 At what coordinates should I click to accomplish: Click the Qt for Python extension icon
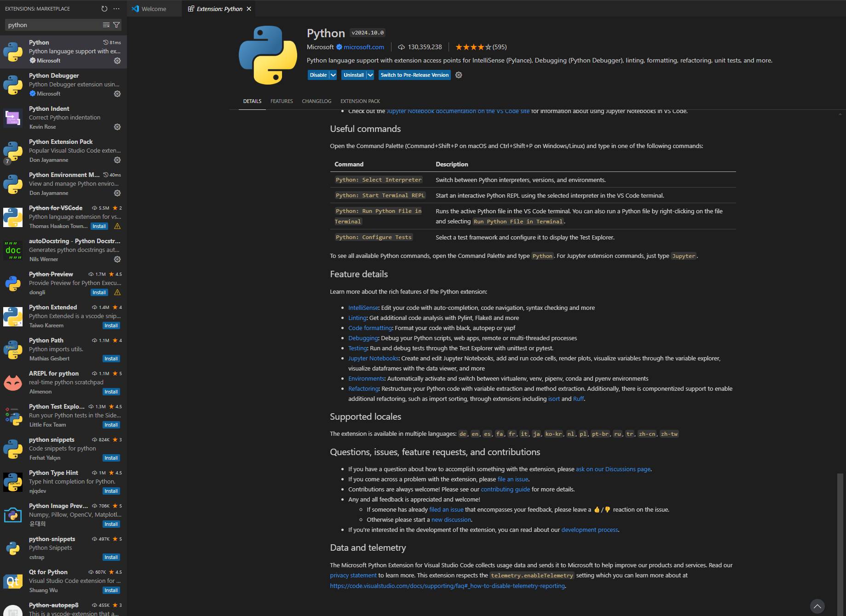(13, 581)
